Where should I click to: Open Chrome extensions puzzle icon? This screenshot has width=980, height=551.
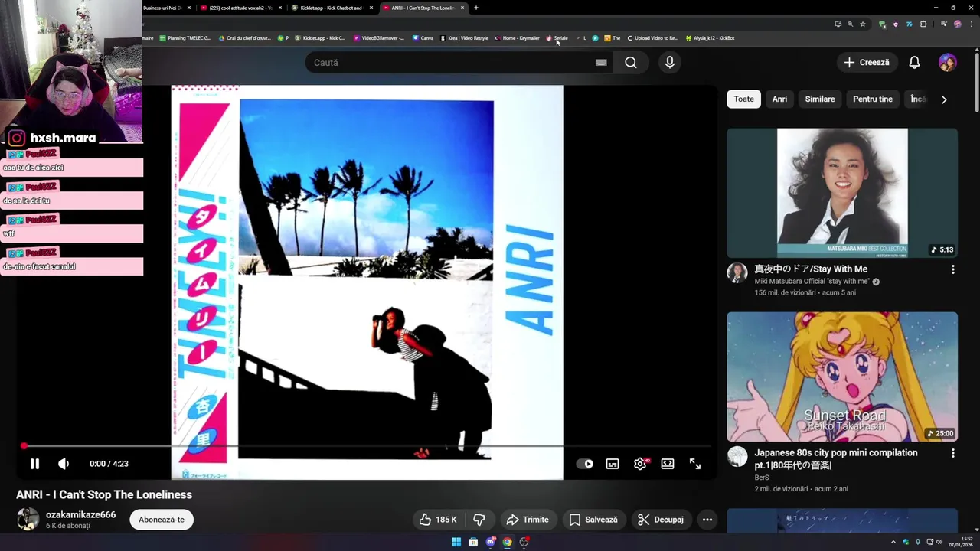923,24
